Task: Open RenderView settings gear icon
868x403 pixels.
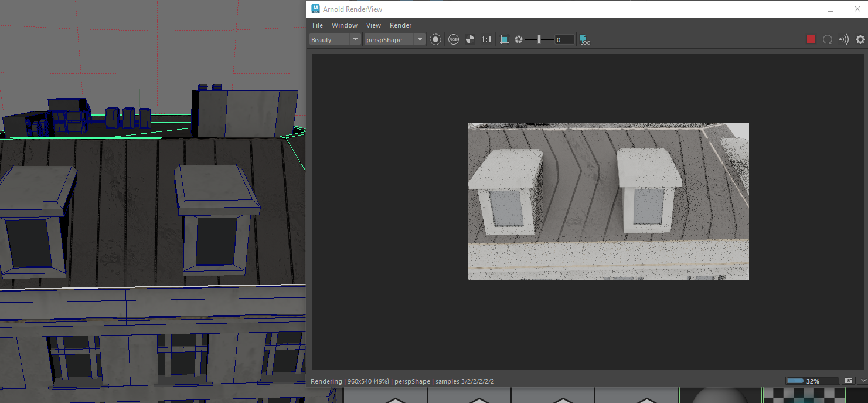Action: (860, 39)
